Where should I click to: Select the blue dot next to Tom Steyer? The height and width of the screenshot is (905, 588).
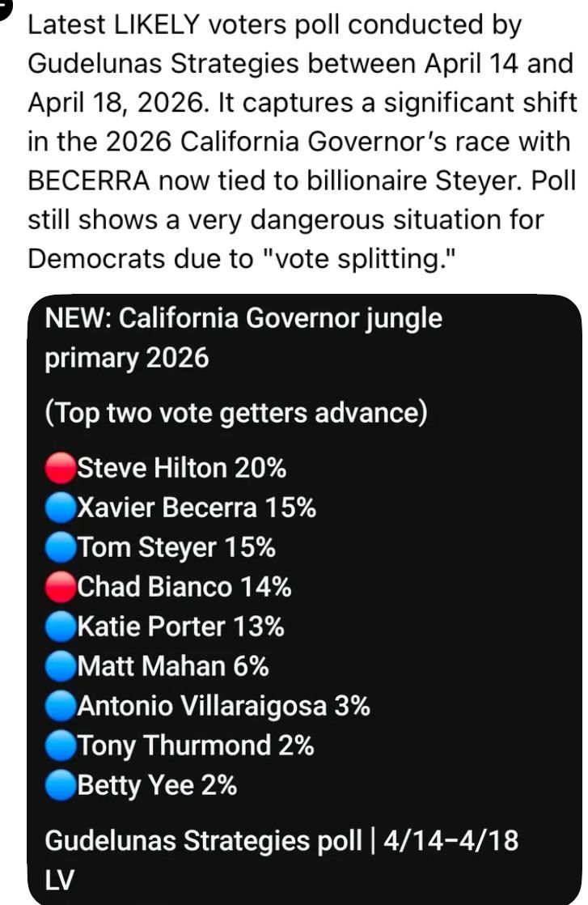pos(61,547)
